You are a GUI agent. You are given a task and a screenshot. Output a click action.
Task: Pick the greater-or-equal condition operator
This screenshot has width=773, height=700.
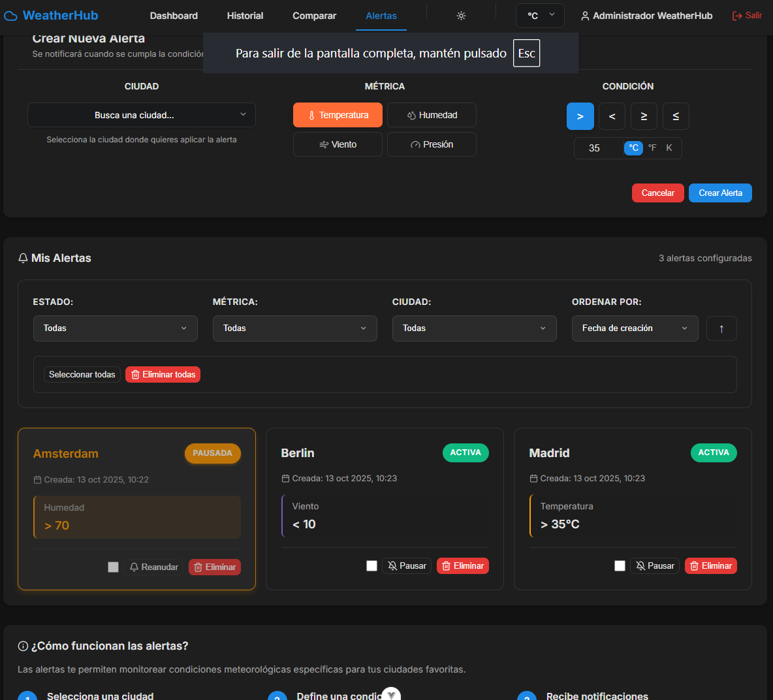644,116
